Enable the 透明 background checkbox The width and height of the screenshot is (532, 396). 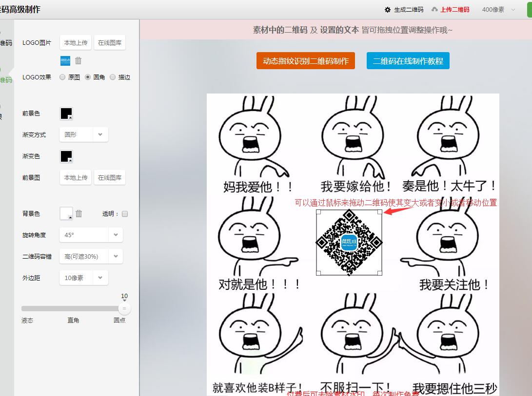125,214
